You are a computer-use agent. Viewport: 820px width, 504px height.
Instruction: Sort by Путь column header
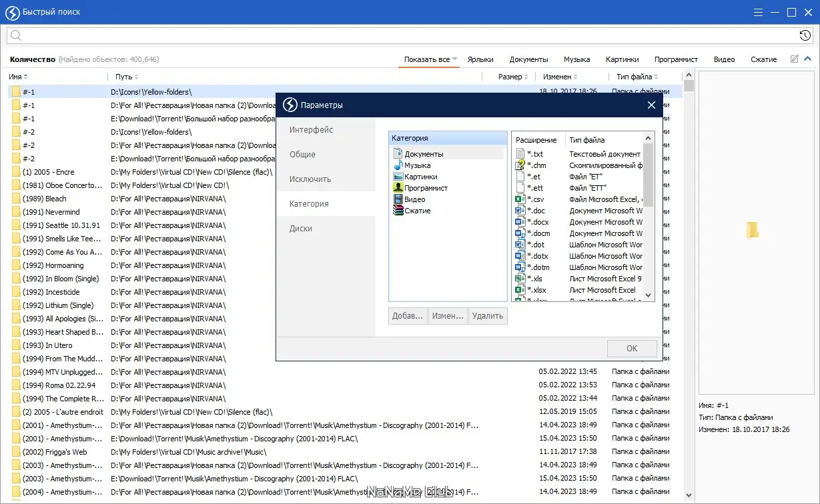click(x=126, y=77)
